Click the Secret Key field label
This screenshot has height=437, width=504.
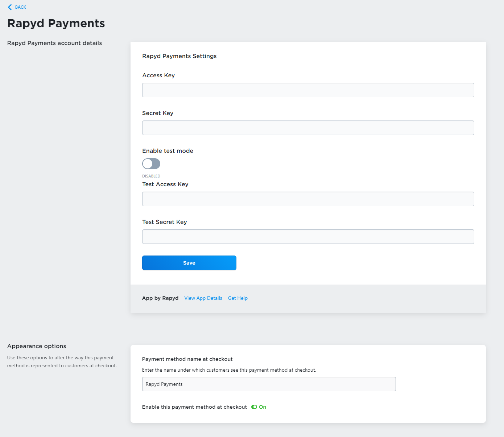158,113
